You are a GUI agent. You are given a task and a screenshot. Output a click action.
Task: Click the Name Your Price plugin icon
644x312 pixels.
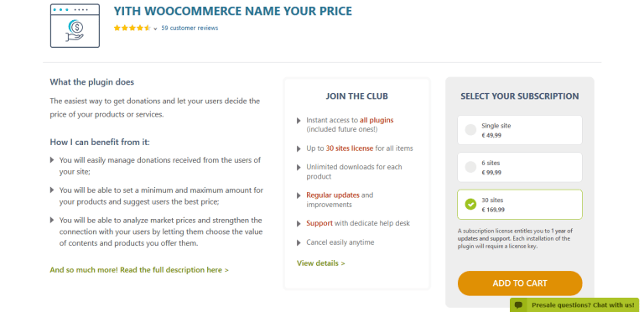75,26
